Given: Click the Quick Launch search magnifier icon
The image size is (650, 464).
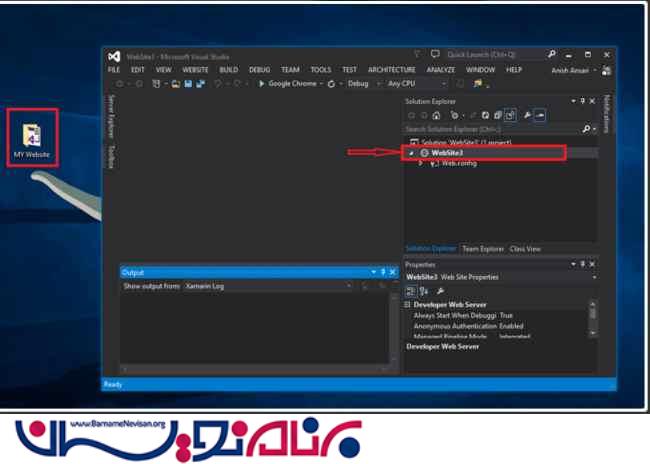Looking at the screenshot, I should point(551,54).
